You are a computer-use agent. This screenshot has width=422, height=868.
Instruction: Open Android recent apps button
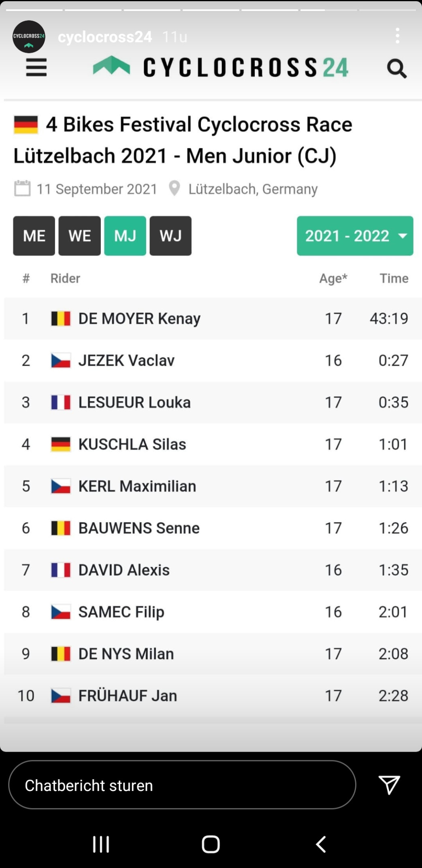(101, 844)
